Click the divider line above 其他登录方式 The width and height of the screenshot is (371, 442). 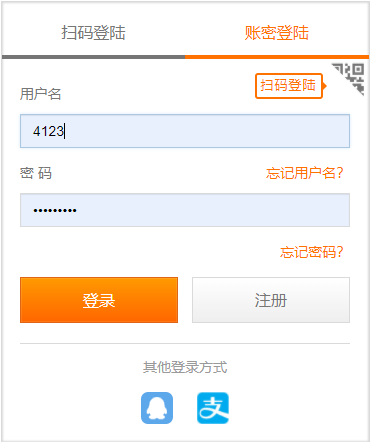185,343
